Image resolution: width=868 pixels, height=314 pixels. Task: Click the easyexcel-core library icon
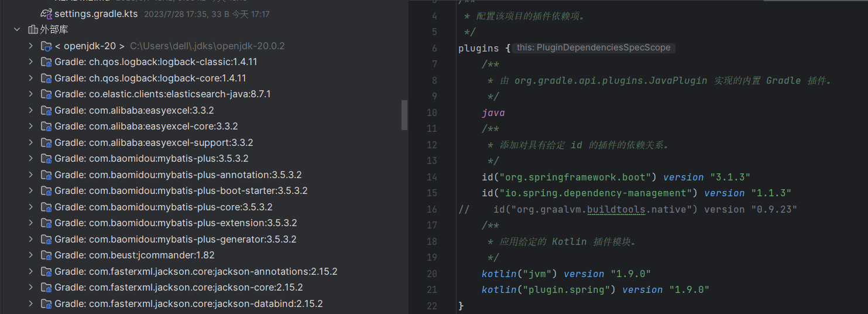point(46,126)
